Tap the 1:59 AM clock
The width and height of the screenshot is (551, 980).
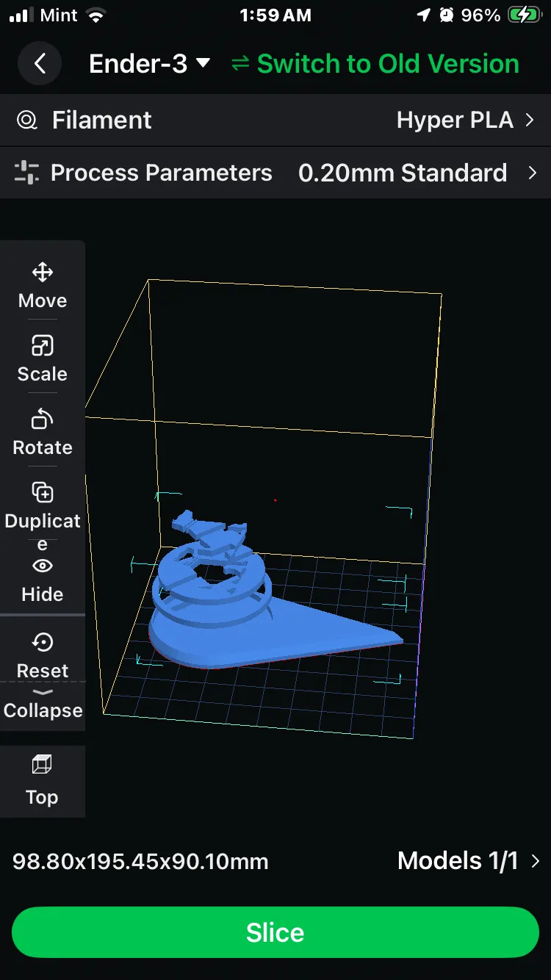(x=275, y=15)
